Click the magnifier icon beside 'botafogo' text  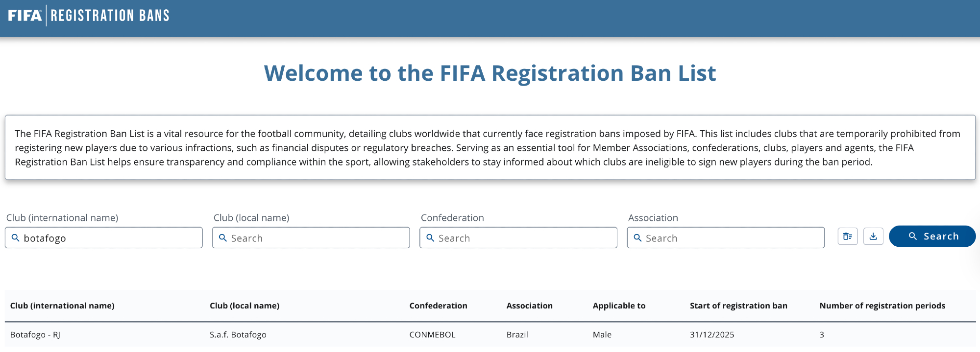click(16, 238)
